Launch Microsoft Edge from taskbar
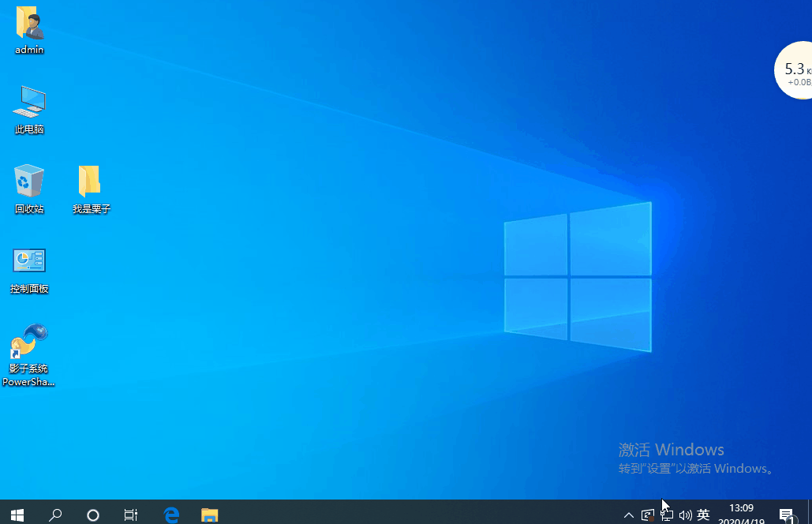 [x=171, y=515]
